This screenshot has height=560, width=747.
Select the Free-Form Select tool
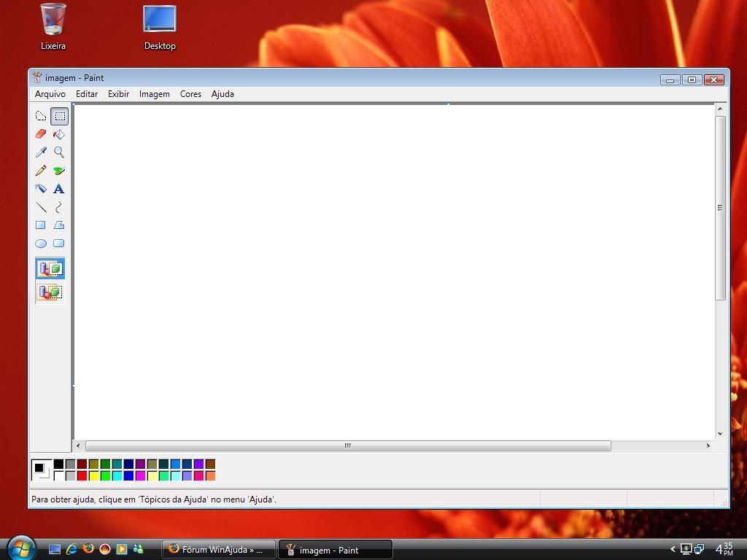point(41,116)
